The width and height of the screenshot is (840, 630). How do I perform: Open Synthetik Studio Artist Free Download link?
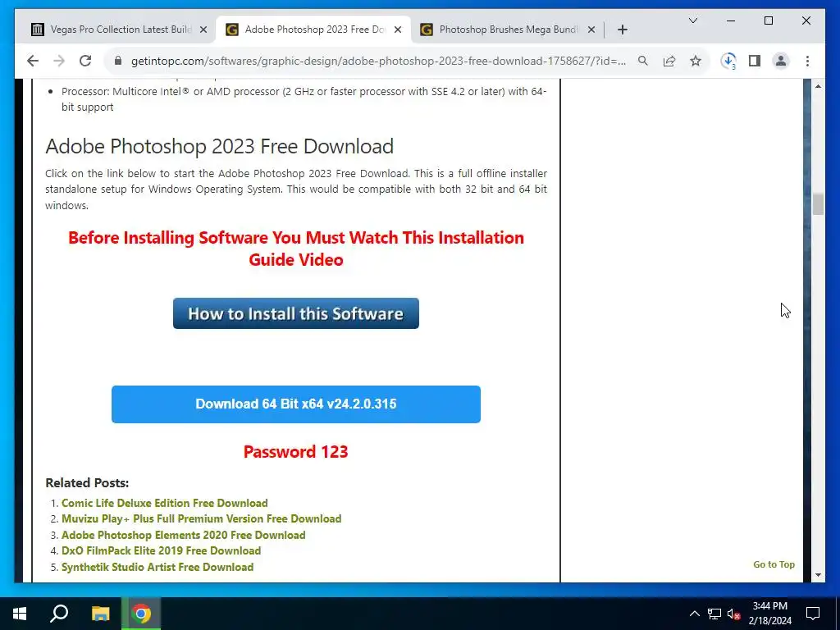[157, 567]
